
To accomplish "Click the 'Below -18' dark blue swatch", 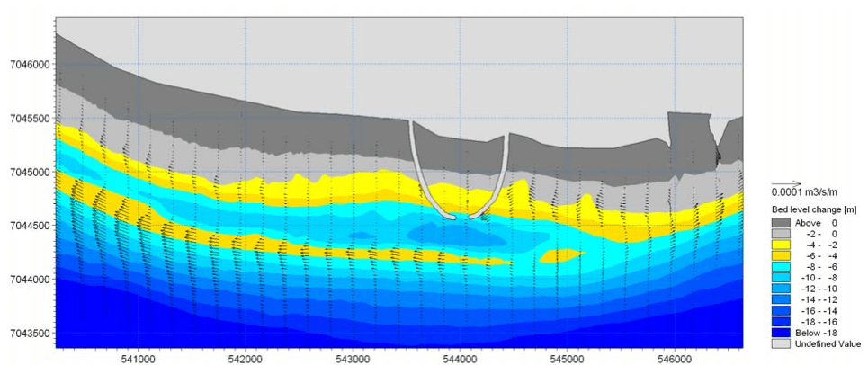I will point(780,334).
